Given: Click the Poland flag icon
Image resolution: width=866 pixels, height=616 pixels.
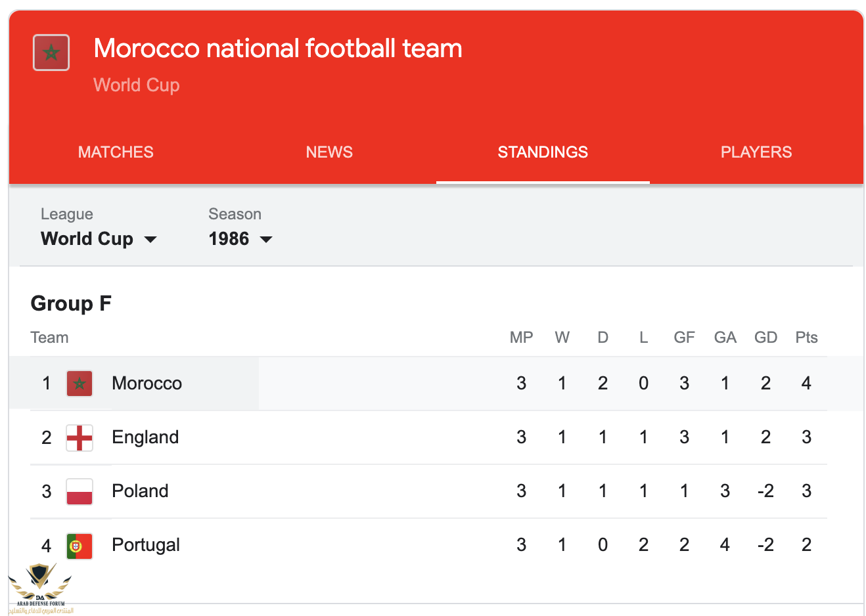Looking at the screenshot, I should [x=80, y=491].
